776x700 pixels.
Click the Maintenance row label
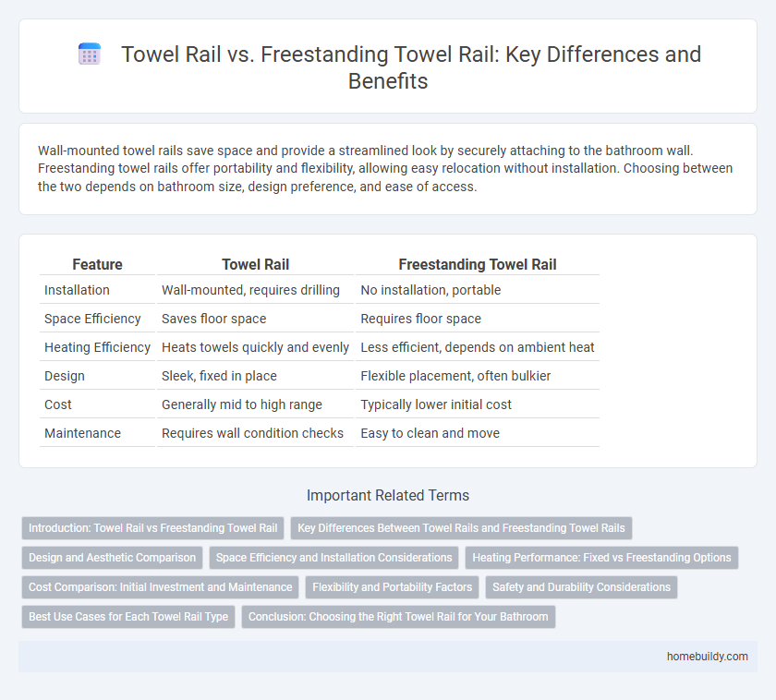pos(82,433)
